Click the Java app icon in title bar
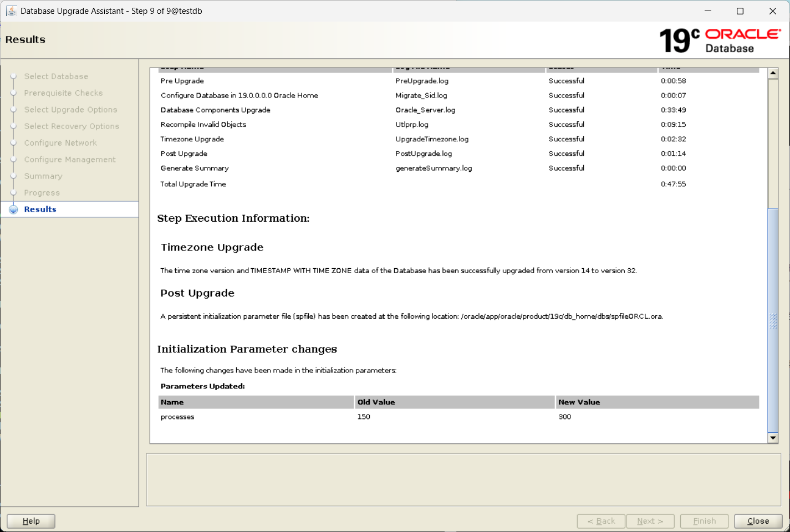This screenshot has height=532, width=790. point(11,11)
